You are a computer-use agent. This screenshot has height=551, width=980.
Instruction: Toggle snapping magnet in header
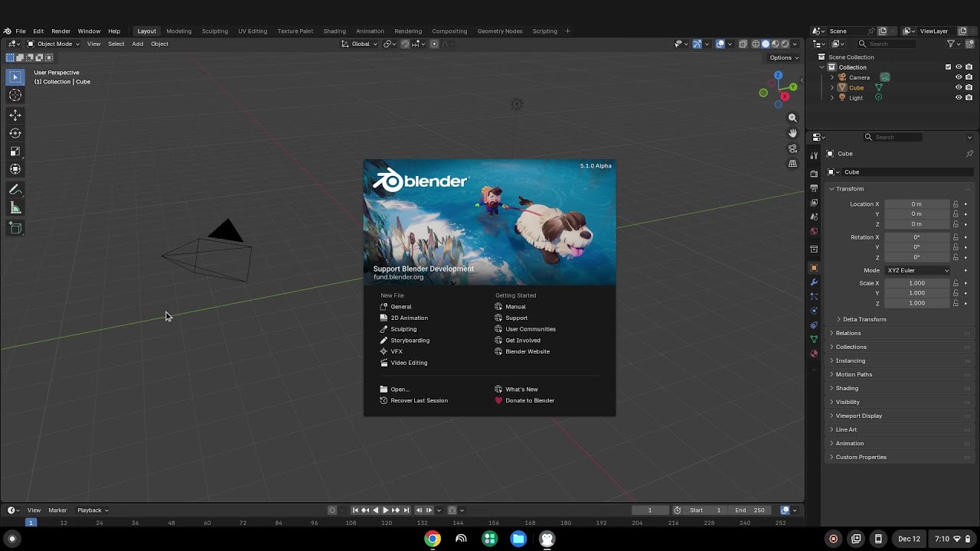(405, 44)
